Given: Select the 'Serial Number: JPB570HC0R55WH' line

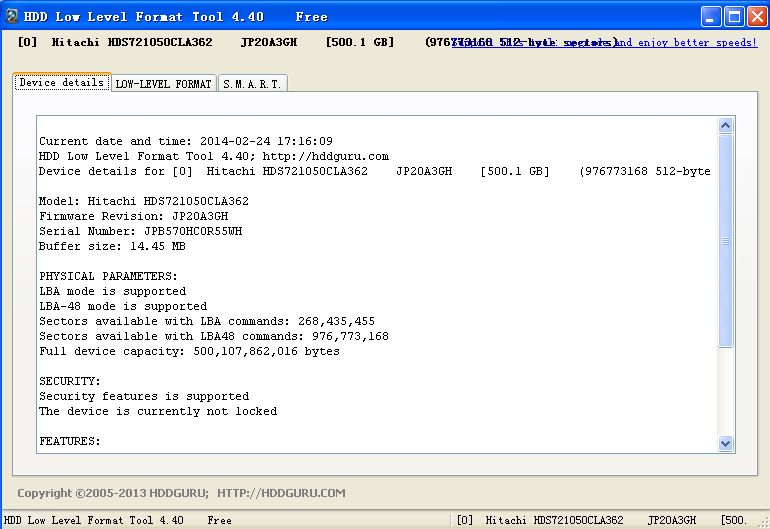Looking at the screenshot, I should pyautogui.click(x=140, y=231).
